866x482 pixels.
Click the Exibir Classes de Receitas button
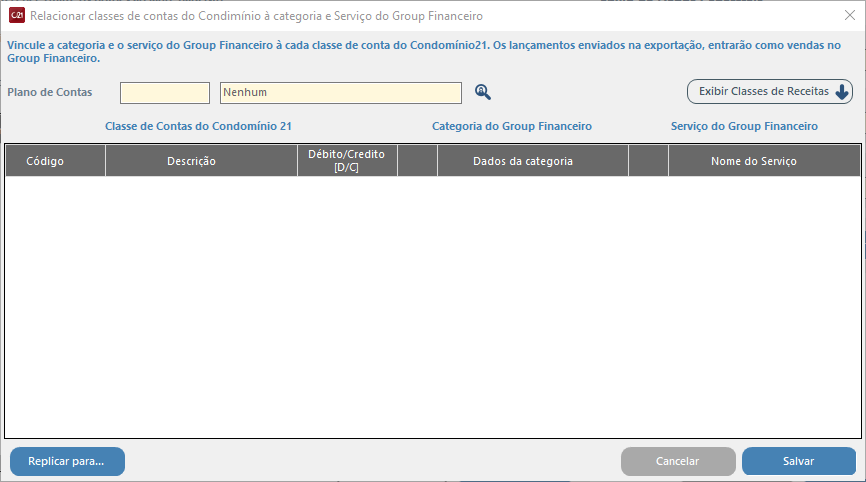coord(770,92)
